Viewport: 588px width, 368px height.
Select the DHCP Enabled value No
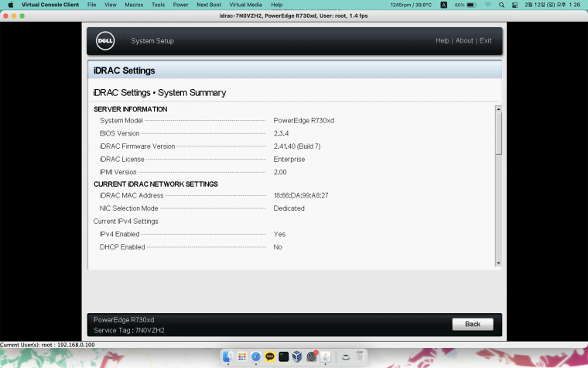click(x=278, y=247)
